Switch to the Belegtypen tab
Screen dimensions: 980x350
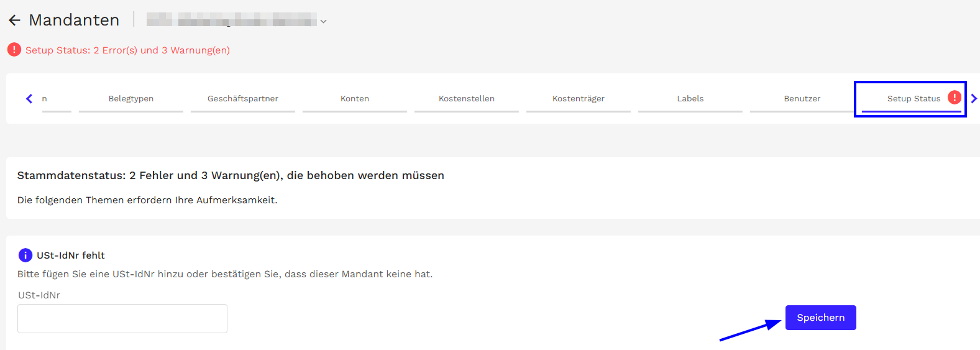point(131,99)
